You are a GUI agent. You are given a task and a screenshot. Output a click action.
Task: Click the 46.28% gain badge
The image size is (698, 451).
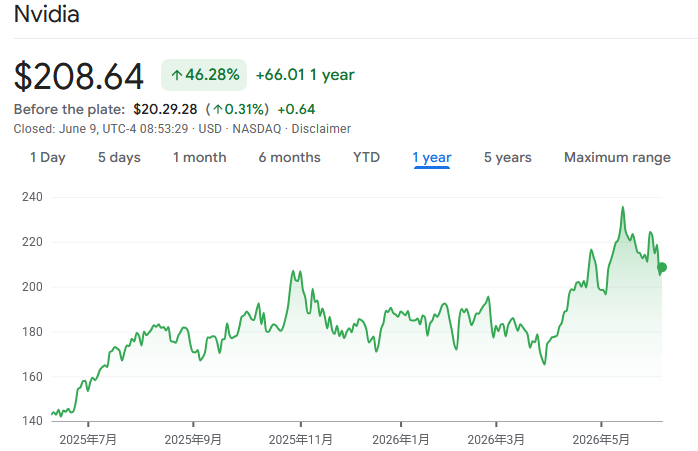coord(204,75)
